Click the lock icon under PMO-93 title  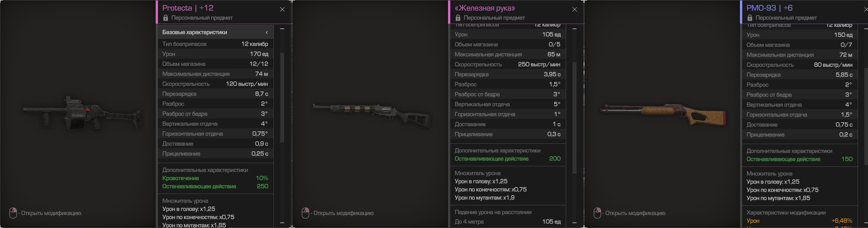click(749, 18)
